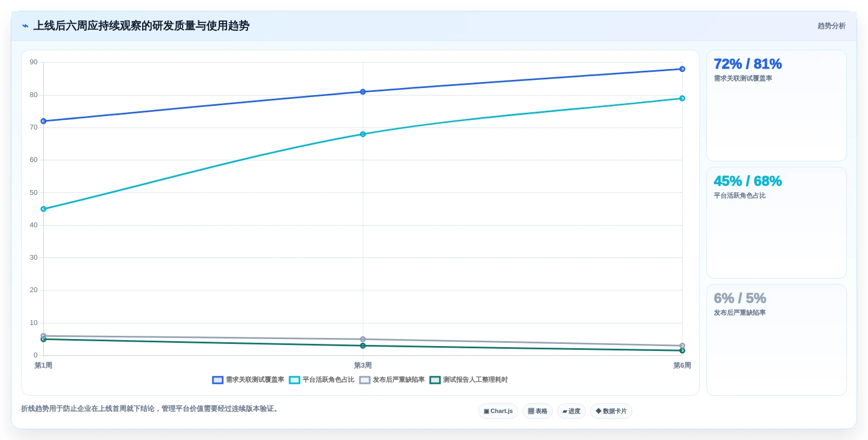
Task: Click the 第3周 axis label
Action: 363,365
